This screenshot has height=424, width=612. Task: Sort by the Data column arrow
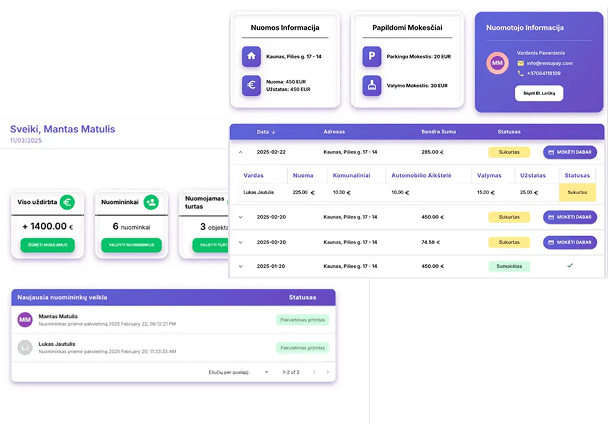pyautogui.click(x=274, y=132)
